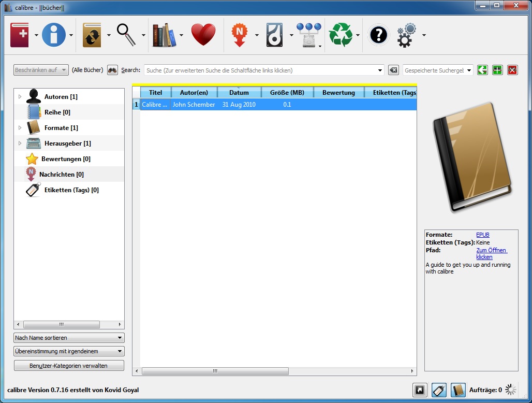Open the Übereinstimmung mit irgendeinem dropdown
Viewport: 532px width, 403px height.
pyautogui.click(x=69, y=351)
